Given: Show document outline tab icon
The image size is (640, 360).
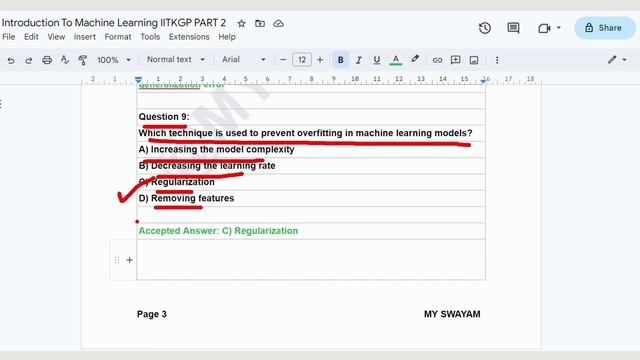Looking at the screenshot, I should [x=1, y=104].
